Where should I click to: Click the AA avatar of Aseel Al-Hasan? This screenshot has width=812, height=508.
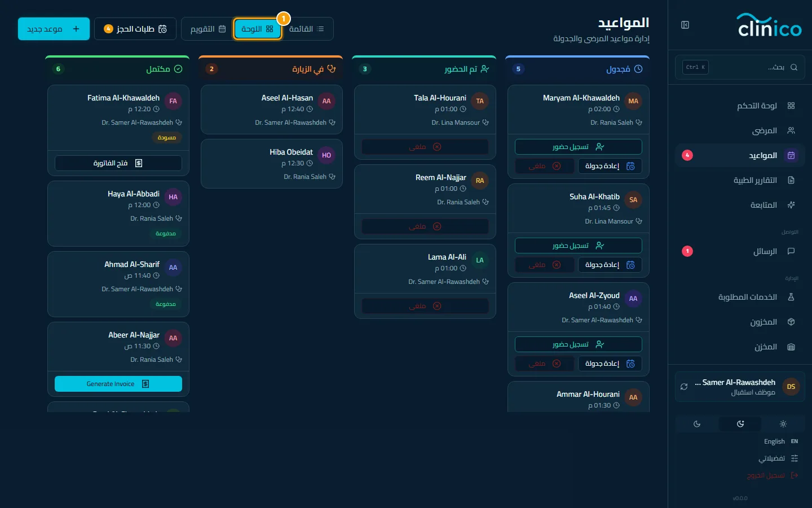coord(326,101)
